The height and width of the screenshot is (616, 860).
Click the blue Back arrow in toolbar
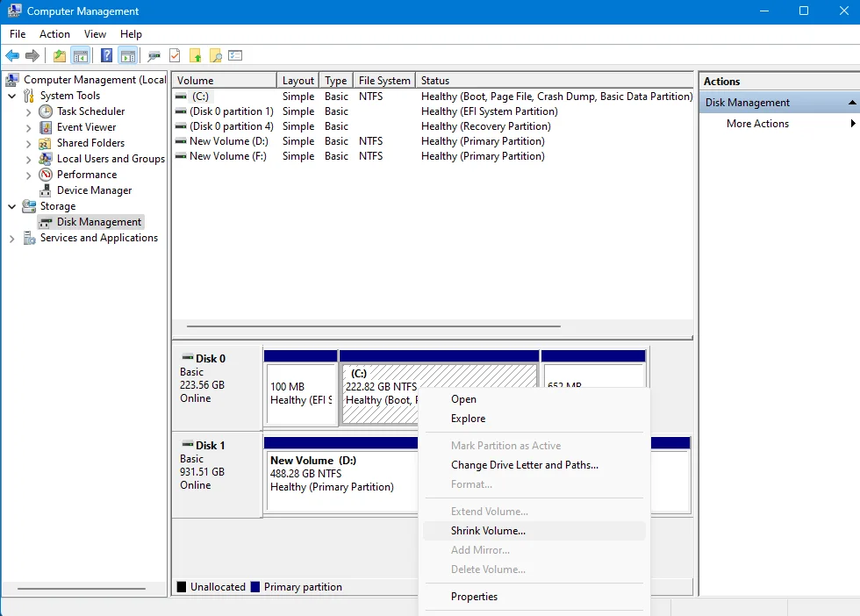(12, 55)
